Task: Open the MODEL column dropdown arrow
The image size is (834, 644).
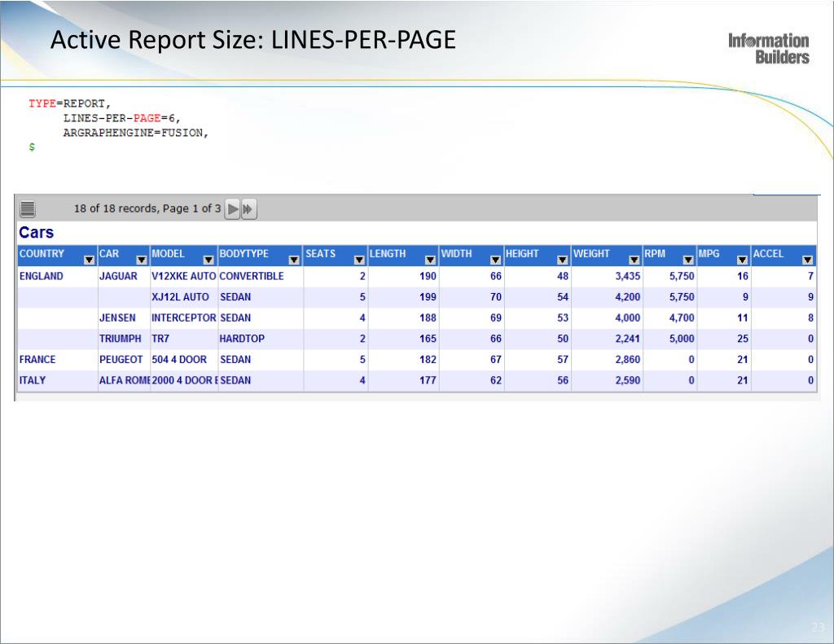Action: pos(208,260)
